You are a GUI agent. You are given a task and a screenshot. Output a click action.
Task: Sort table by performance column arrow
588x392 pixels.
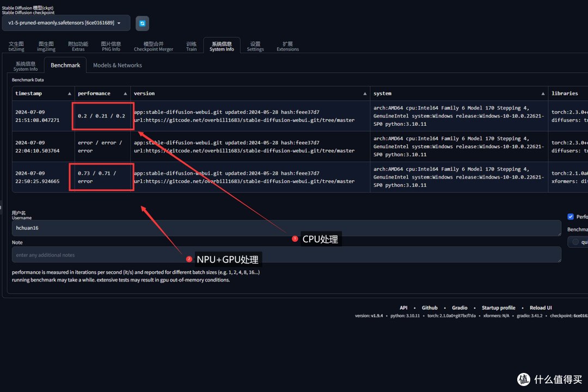point(125,94)
